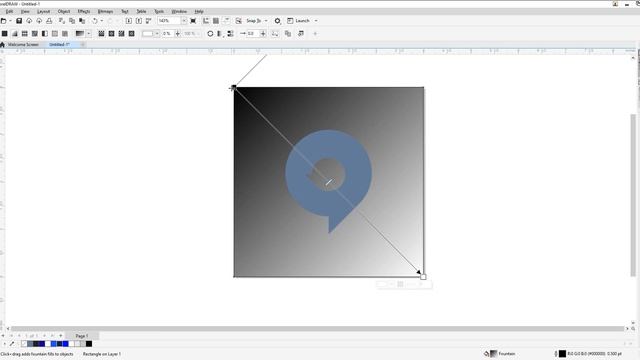The height and width of the screenshot is (360, 640).
Task: Open the Effects menu
Action: tap(84, 11)
